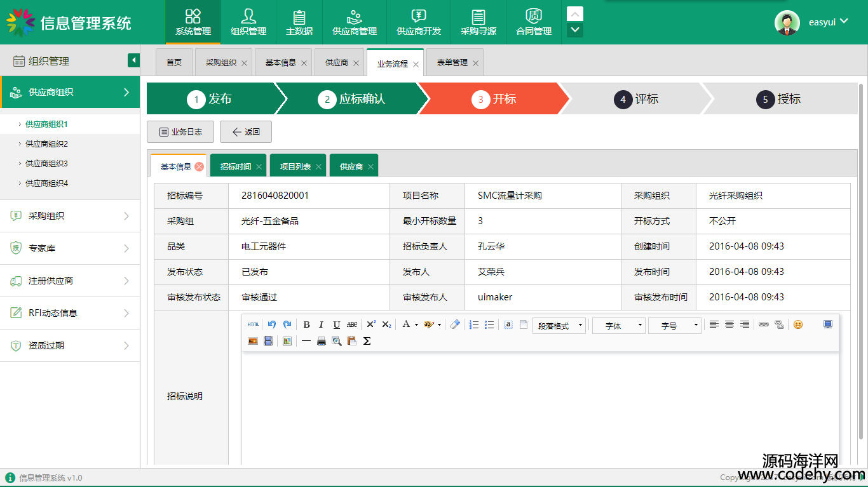868x487 pixels.
Task: Switch to the 首页 tab
Action: click(x=174, y=63)
